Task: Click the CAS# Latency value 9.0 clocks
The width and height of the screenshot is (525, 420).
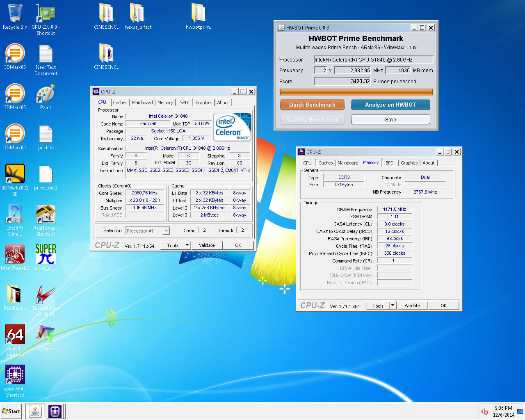Action: pos(395,224)
